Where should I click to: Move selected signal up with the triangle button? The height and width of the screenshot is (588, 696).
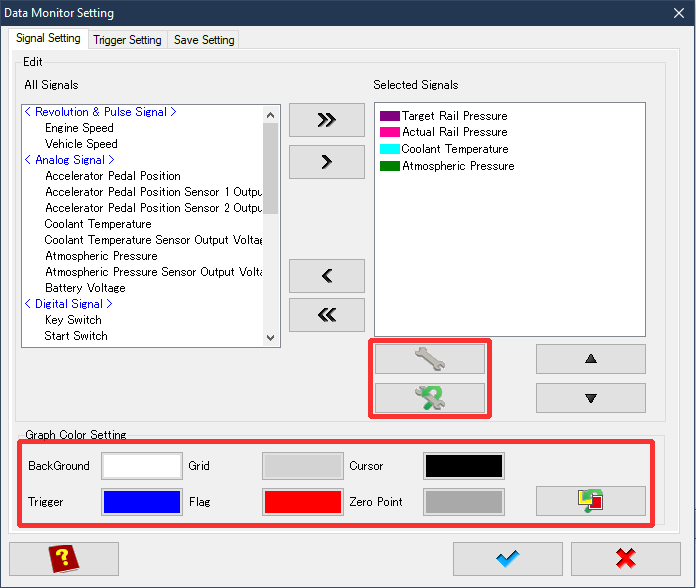590,359
